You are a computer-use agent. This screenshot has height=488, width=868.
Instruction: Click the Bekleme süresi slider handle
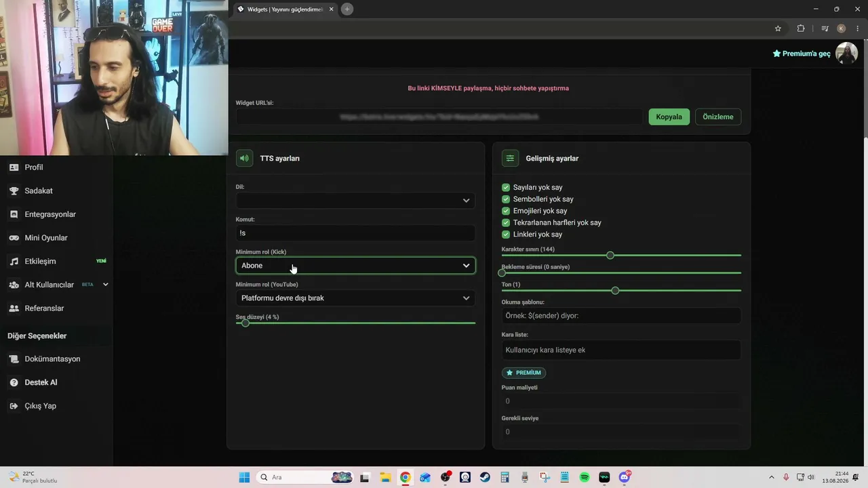click(502, 273)
